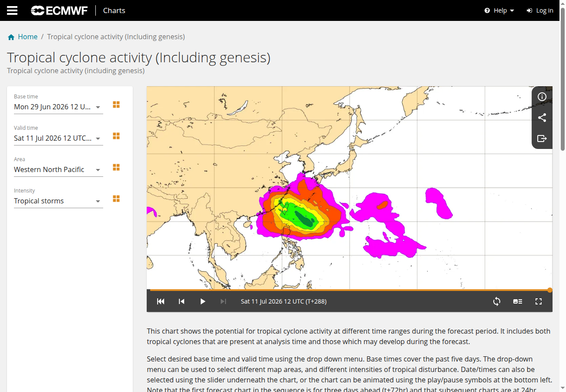Open Base time grid selector icon

(x=116, y=105)
